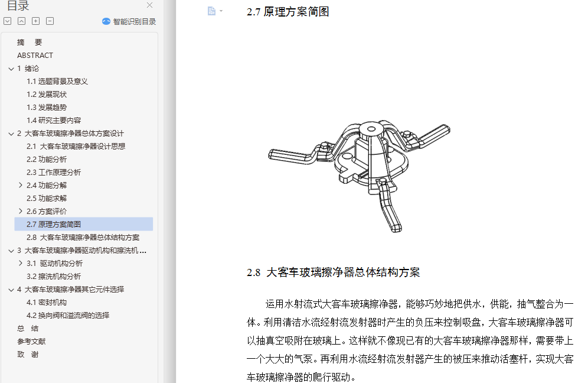This screenshot has height=383, width=588.
Task: Select 1.2 发展现状 entry
Action: coord(47,94)
